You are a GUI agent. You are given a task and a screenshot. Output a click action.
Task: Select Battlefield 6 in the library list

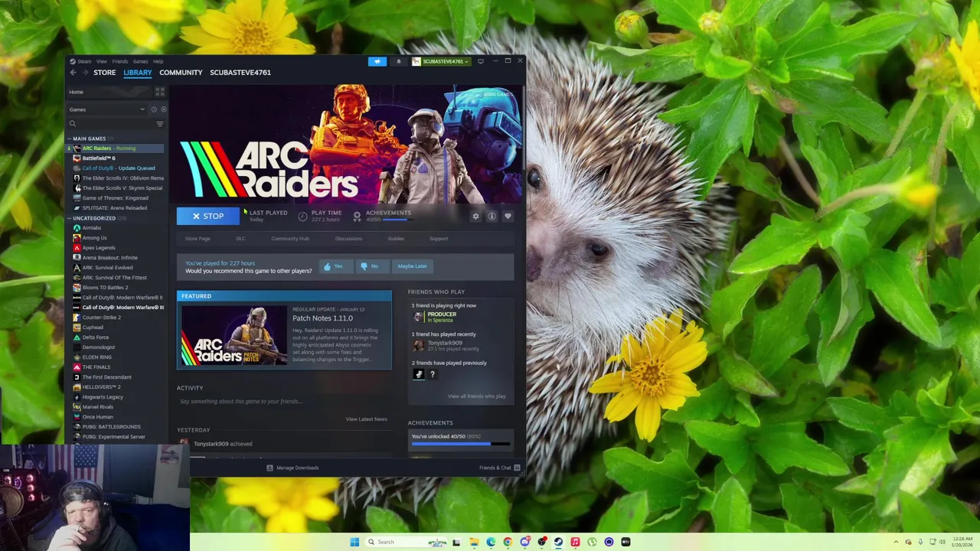[x=115, y=158]
